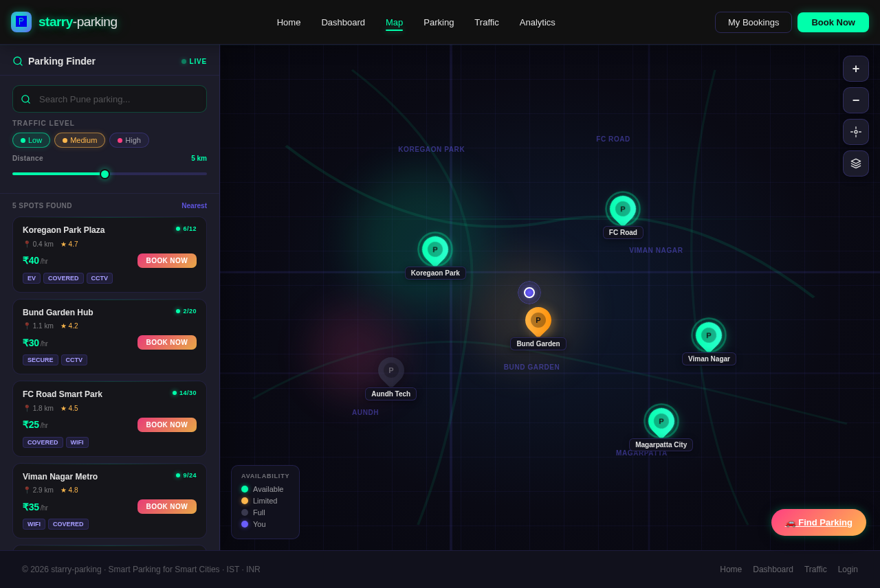Open the footer Home link
880x588 pixels.
coord(731,569)
